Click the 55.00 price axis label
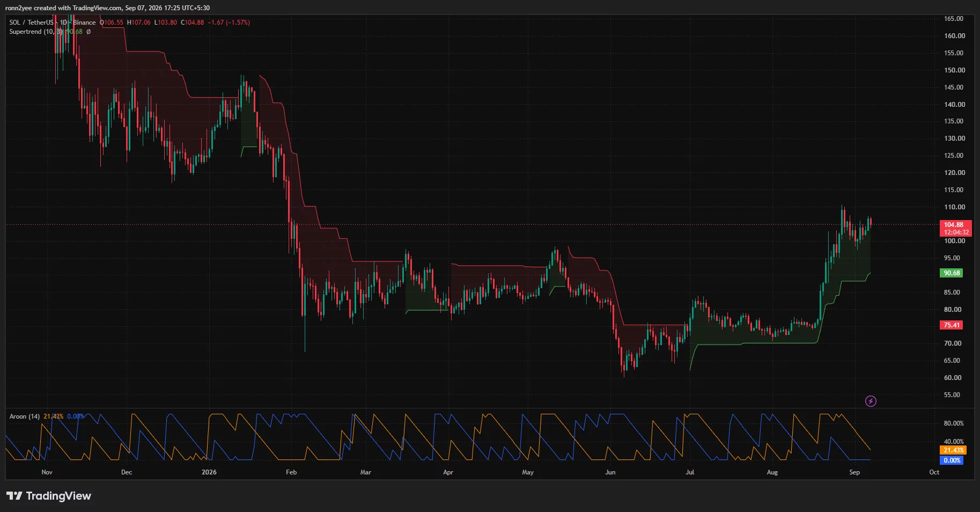Image resolution: width=980 pixels, height=512 pixels. click(953, 395)
